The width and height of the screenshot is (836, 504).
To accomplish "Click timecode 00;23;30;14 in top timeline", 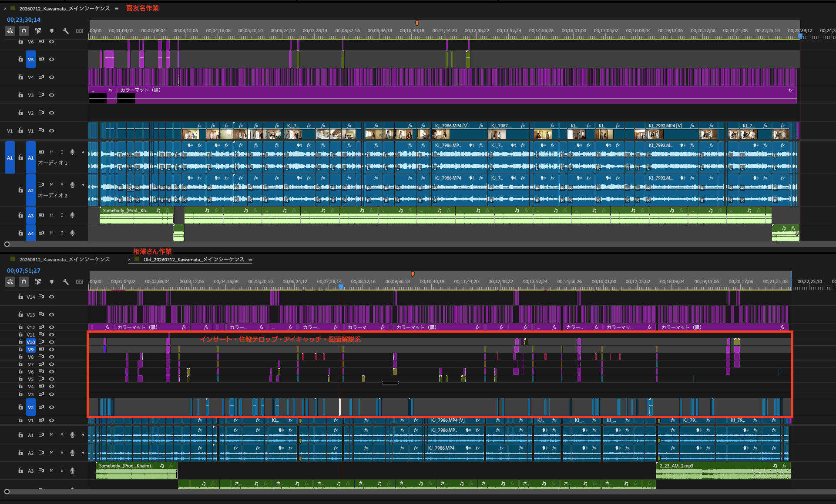I will [24, 20].
